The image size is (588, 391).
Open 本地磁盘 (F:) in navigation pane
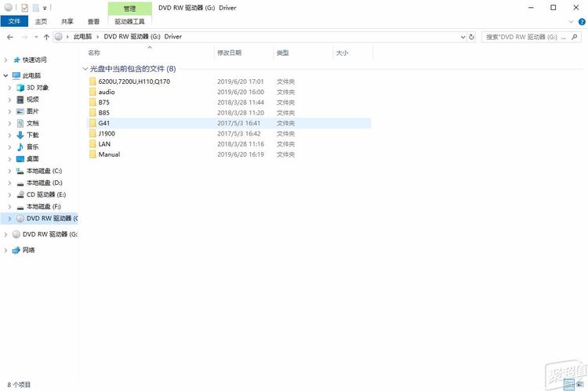click(43, 207)
